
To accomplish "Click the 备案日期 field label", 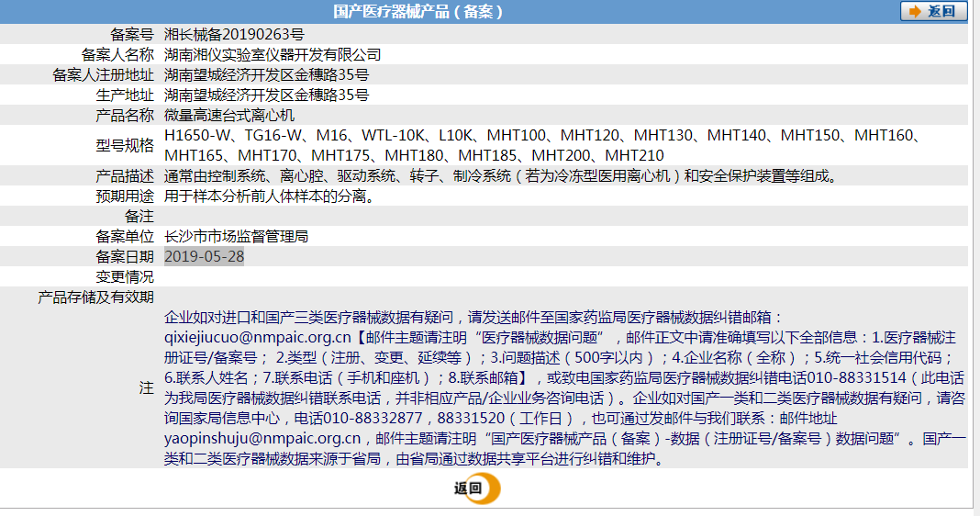I will 125,256.
